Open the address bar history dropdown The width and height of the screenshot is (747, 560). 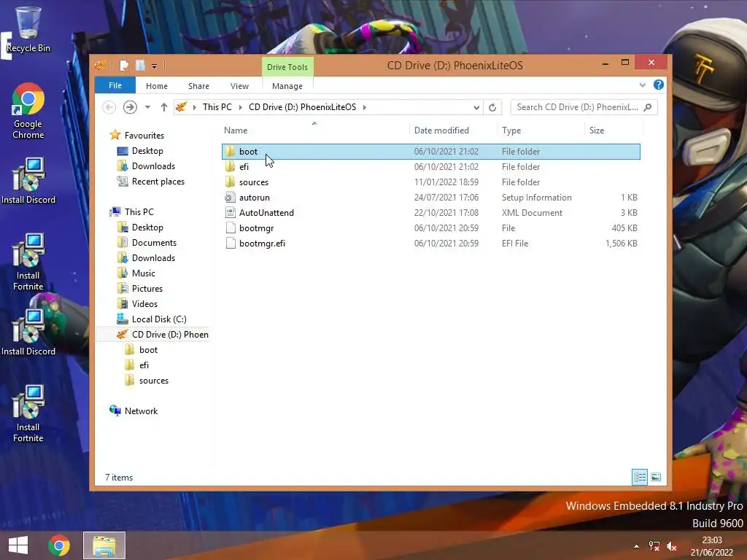click(476, 108)
